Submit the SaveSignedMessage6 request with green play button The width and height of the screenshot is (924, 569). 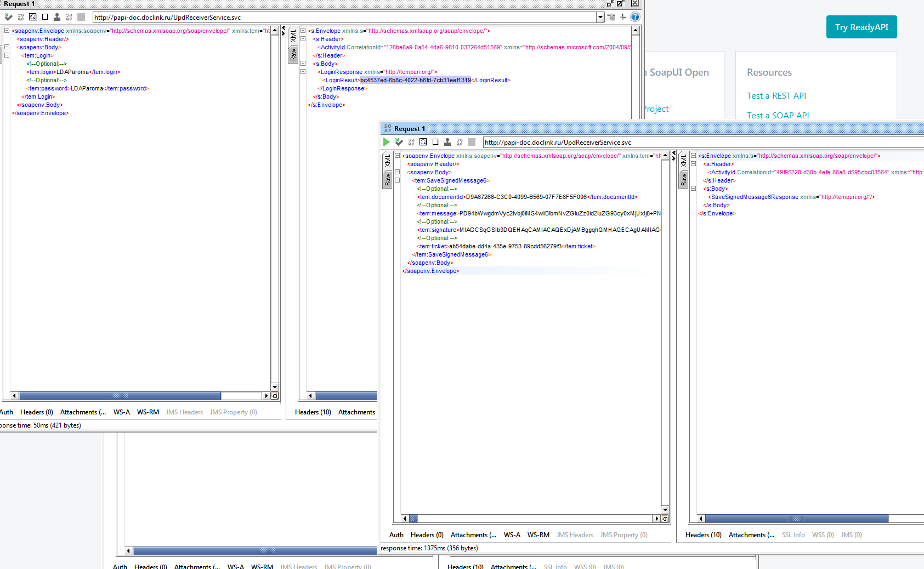coord(387,142)
